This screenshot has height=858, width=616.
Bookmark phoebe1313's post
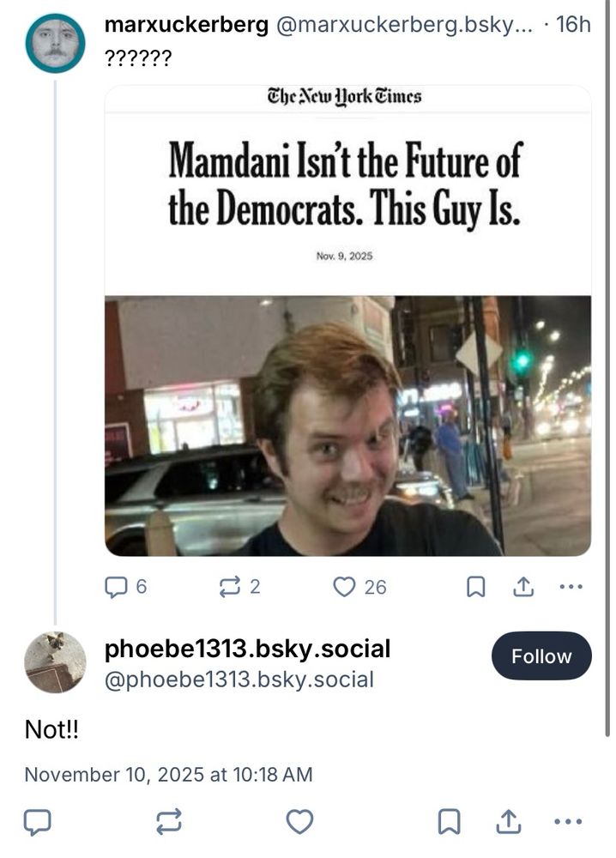point(448,823)
